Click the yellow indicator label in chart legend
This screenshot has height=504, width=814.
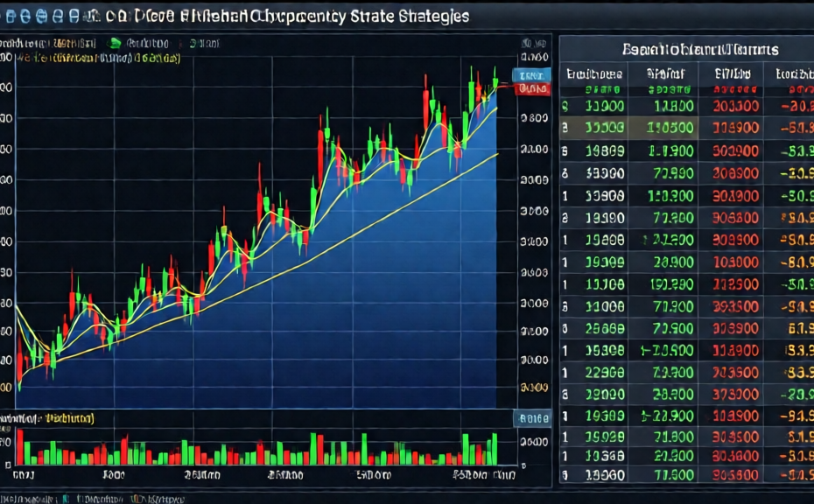(96, 58)
